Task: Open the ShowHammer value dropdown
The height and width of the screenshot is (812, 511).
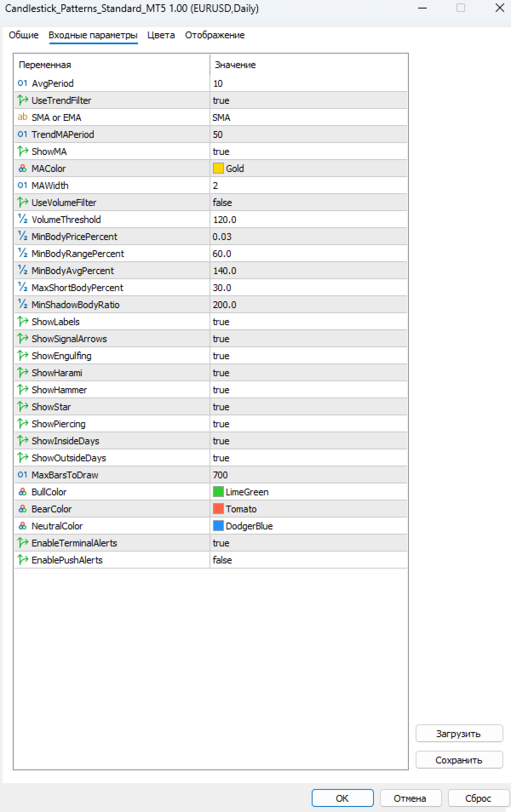Action: click(x=308, y=390)
